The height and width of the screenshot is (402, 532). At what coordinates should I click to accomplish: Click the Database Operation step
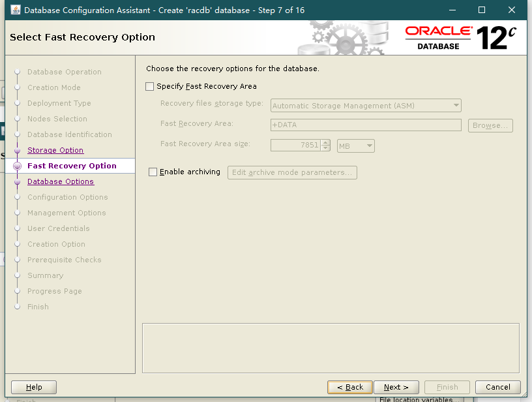(64, 72)
